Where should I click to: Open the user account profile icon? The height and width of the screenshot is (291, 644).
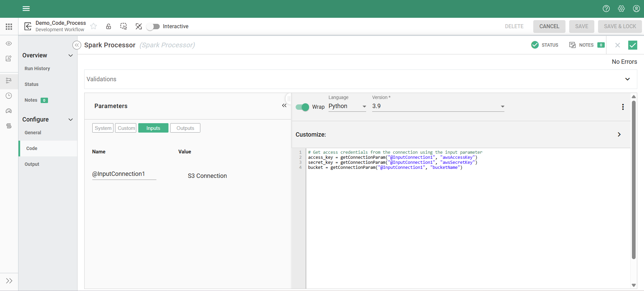coord(636,9)
